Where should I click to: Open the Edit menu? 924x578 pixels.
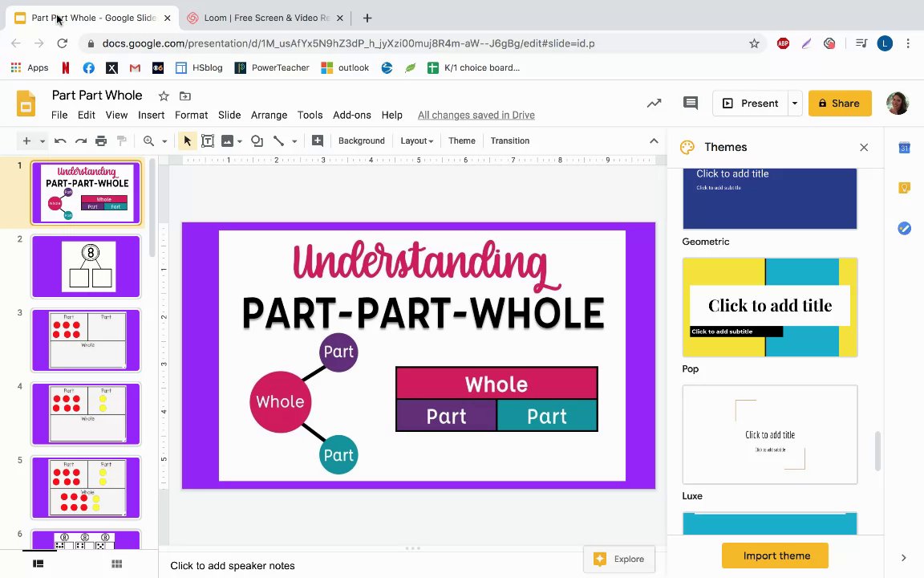pyautogui.click(x=86, y=115)
